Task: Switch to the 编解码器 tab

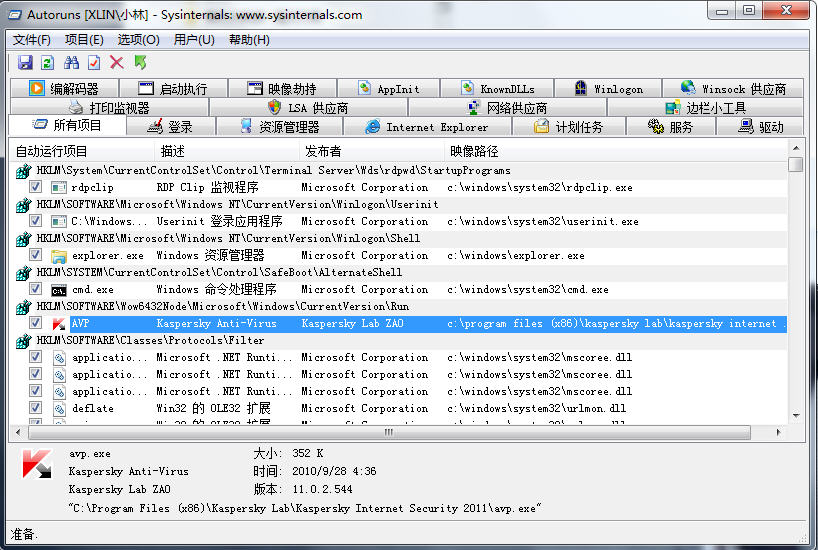Action: click(x=64, y=88)
